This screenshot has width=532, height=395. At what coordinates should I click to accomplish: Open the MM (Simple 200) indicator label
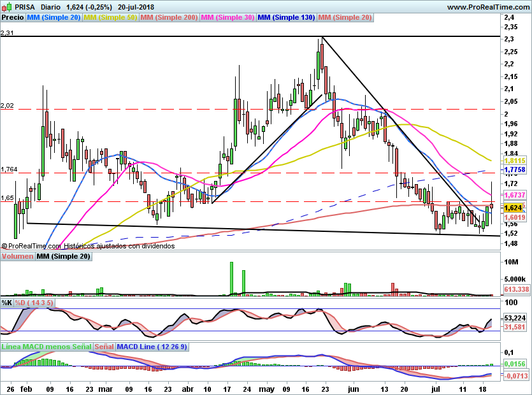coord(169,18)
